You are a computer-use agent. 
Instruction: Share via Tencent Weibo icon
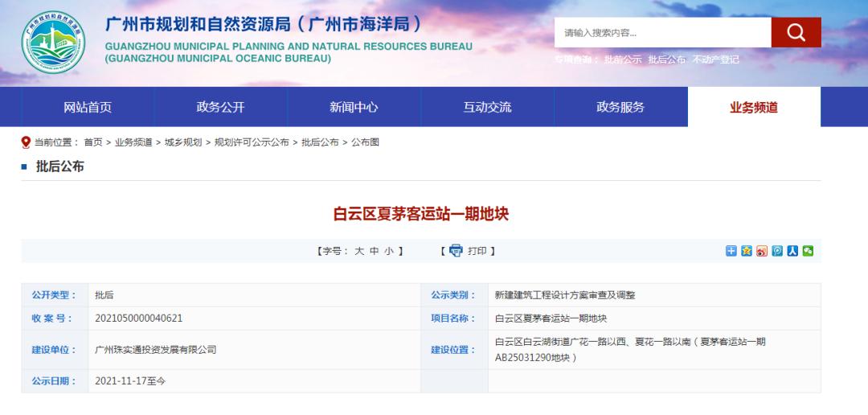pos(777,251)
